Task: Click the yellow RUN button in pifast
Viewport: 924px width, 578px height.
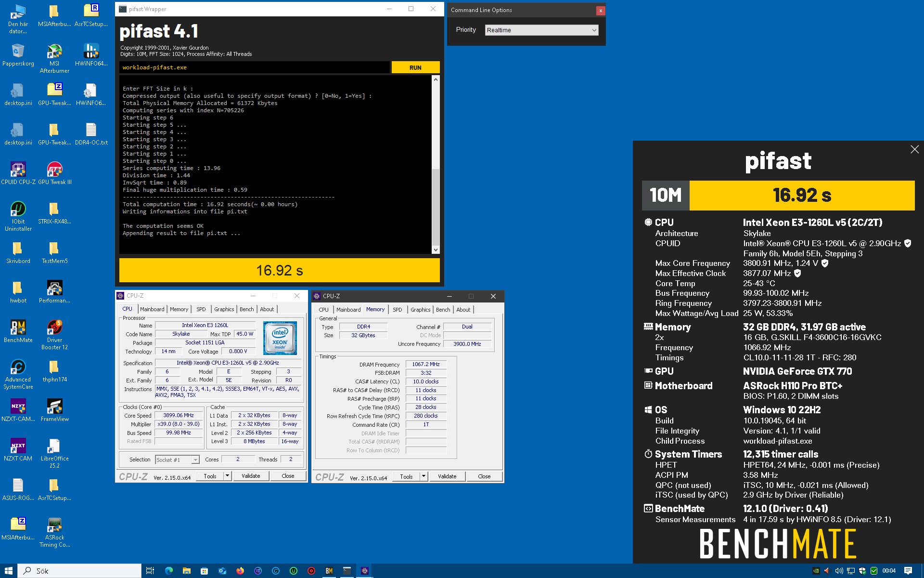Action: (415, 67)
